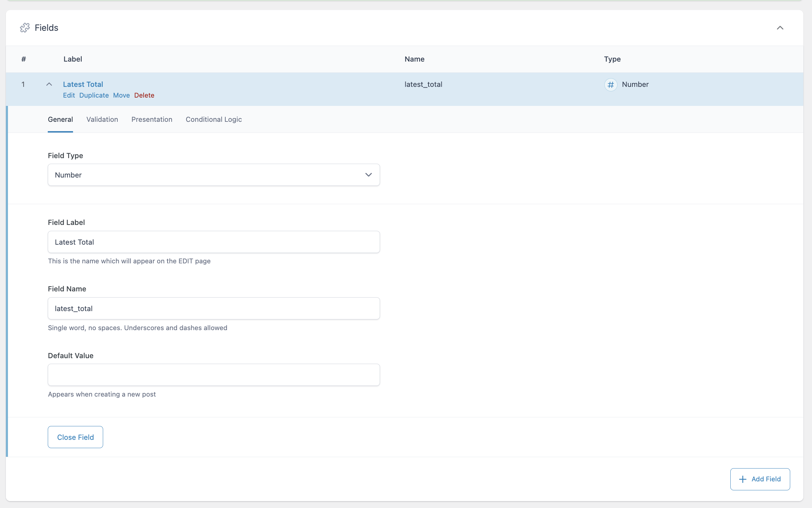Image resolution: width=812 pixels, height=508 pixels.
Task: Collapse the Latest Total field row chevron
Action: [49, 84]
